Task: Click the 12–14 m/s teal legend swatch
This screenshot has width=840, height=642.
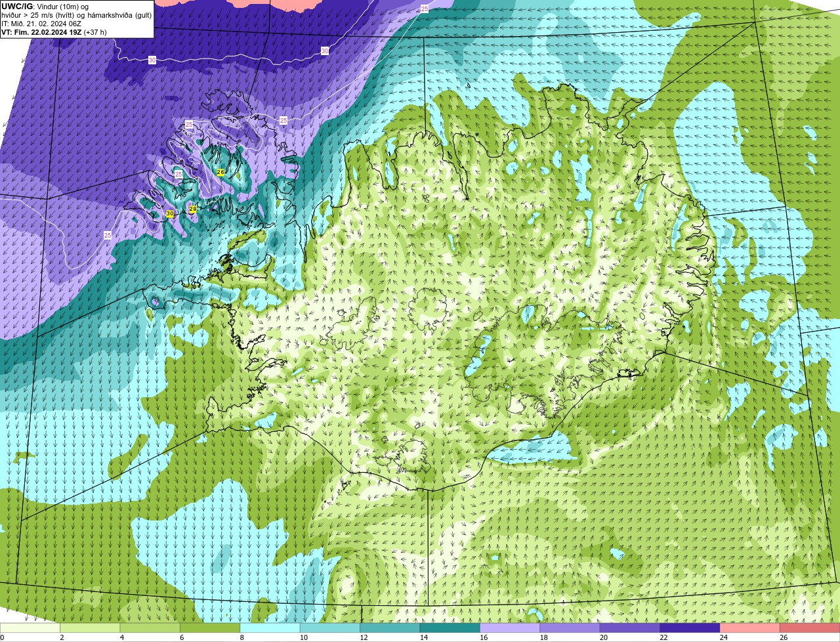Action: point(390,628)
